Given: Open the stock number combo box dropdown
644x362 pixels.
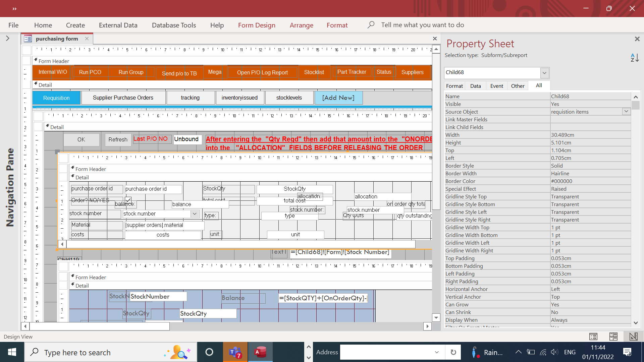Looking at the screenshot, I should (195, 214).
